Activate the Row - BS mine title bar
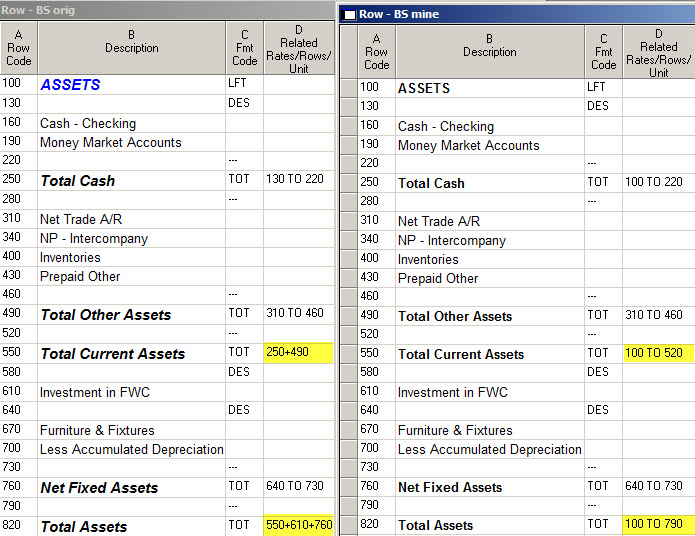 point(517,14)
